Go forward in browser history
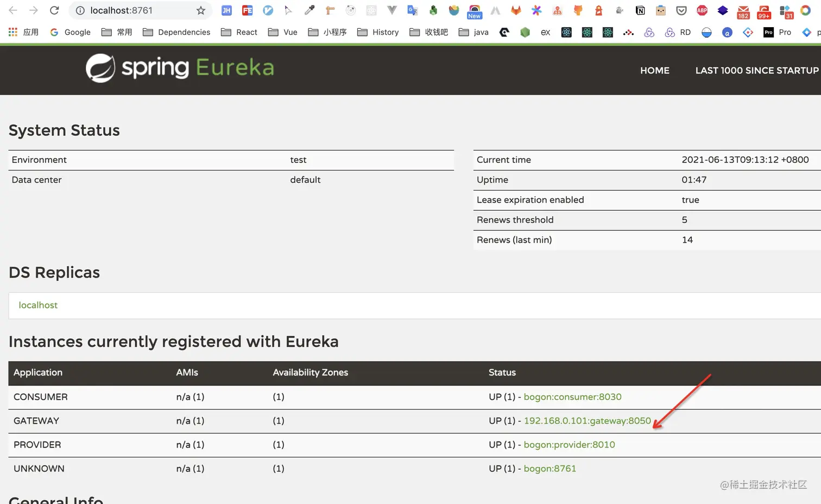The width and height of the screenshot is (821, 504). 34,10
